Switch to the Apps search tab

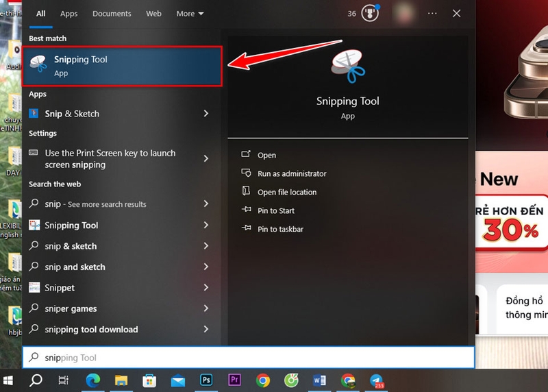click(69, 14)
